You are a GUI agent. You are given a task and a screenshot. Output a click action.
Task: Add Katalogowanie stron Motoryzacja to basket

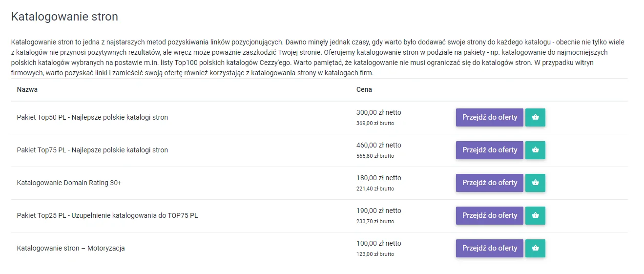(535, 248)
